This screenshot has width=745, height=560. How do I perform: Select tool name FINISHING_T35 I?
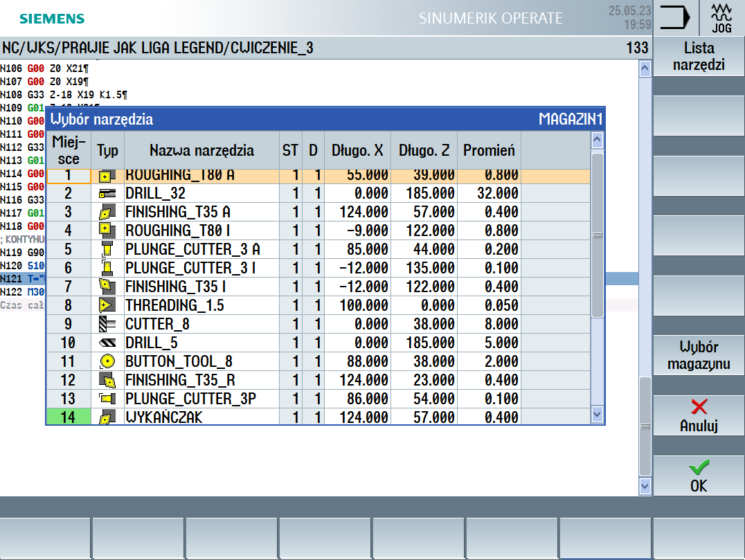tap(176, 287)
